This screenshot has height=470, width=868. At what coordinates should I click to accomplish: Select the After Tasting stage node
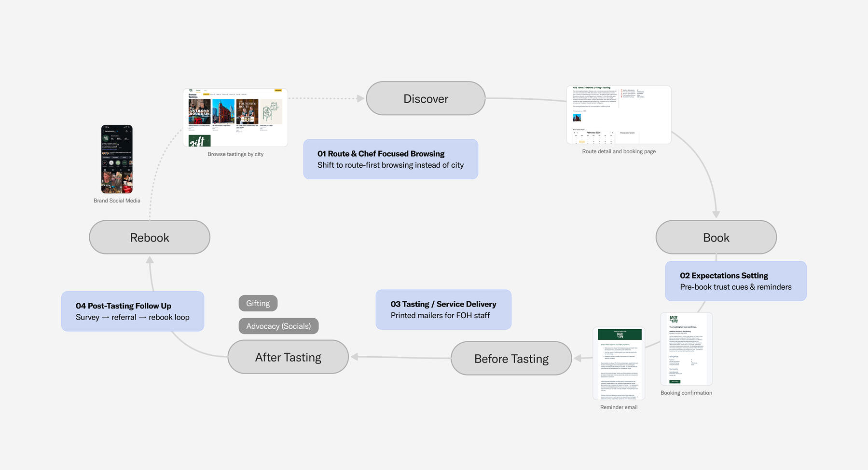click(288, 357)
